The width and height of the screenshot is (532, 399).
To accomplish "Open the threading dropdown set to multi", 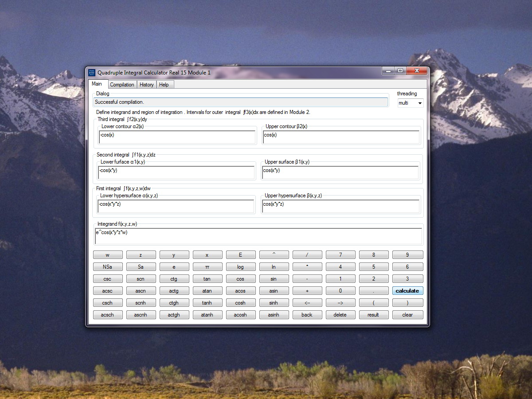I will pyautogui.click(x=411, y=103).
